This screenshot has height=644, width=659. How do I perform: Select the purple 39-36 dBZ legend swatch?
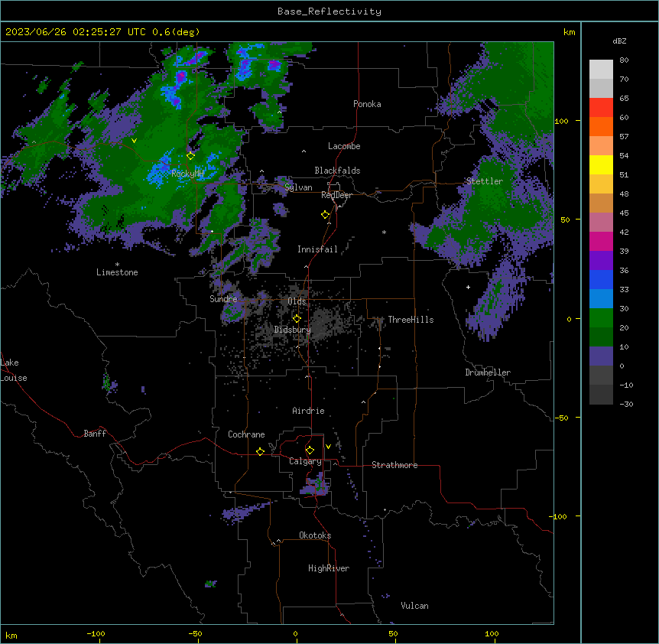601,261
